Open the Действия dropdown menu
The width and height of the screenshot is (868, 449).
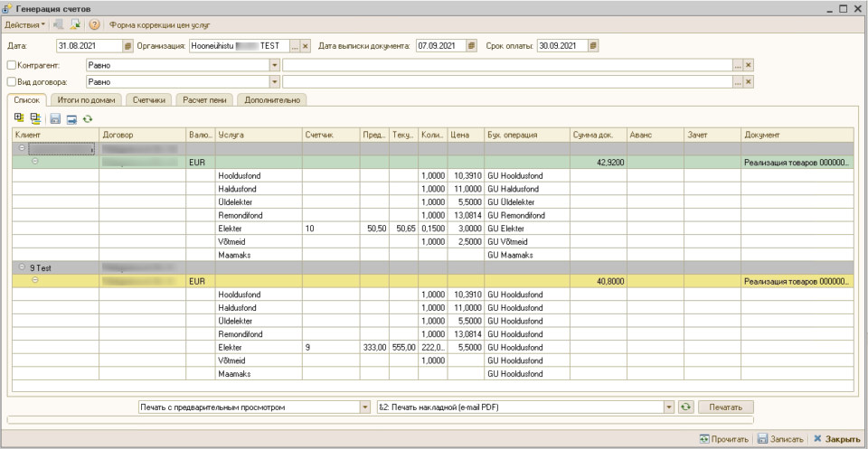[25, 25]
